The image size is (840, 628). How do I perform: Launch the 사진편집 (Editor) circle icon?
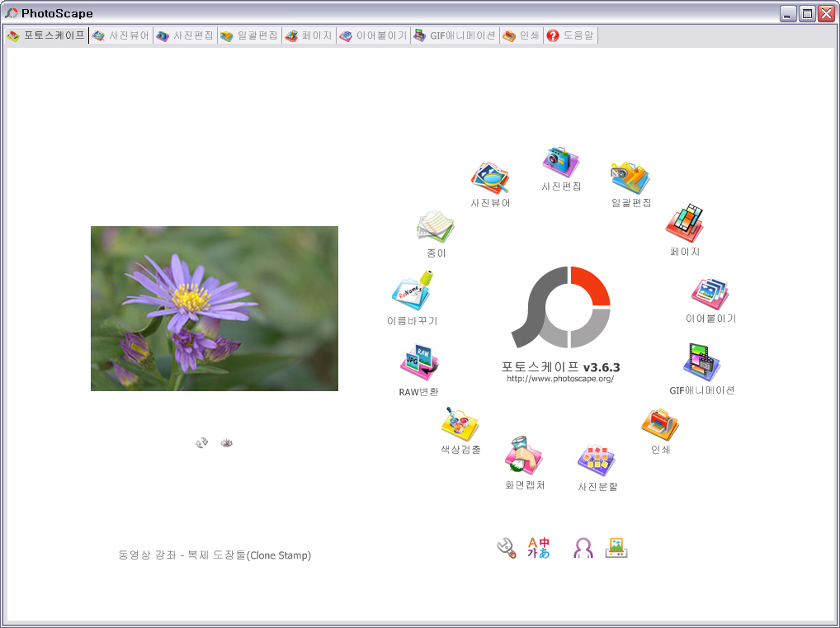point(561,162)
